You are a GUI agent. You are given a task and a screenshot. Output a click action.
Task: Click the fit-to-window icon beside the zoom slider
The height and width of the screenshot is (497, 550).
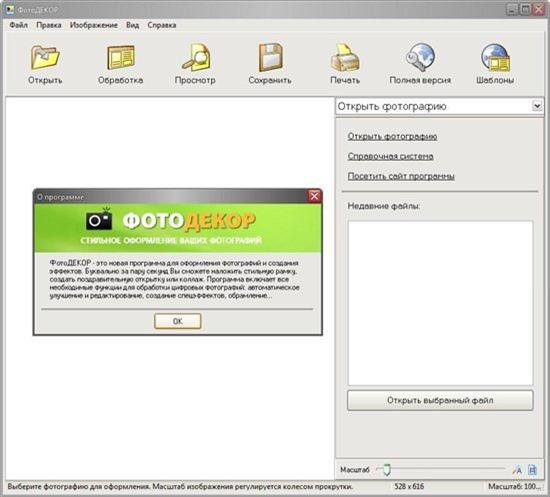coord(517,470)
